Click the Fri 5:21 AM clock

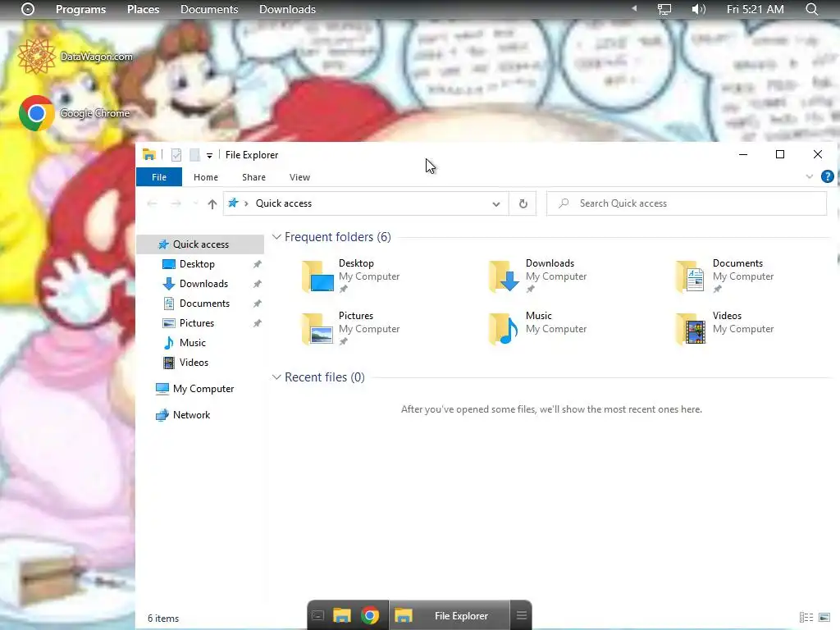tap(755, 9)
